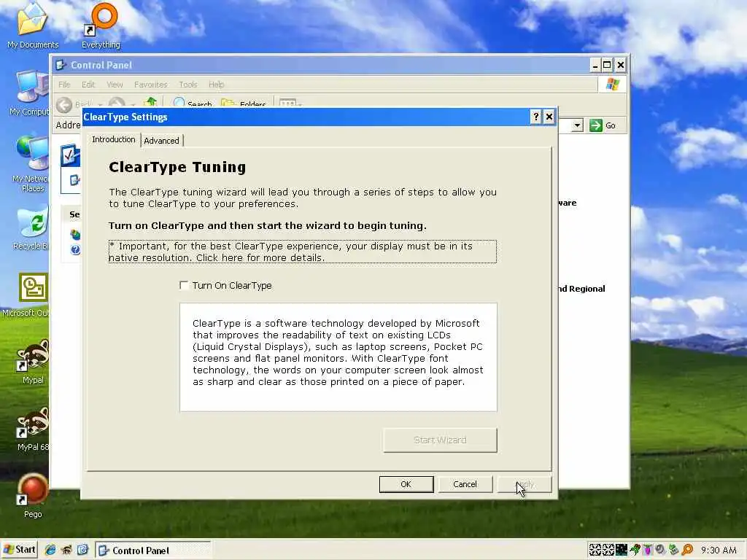Select the Mypal raccoon desktop shortcut

(x=32, y=362)
